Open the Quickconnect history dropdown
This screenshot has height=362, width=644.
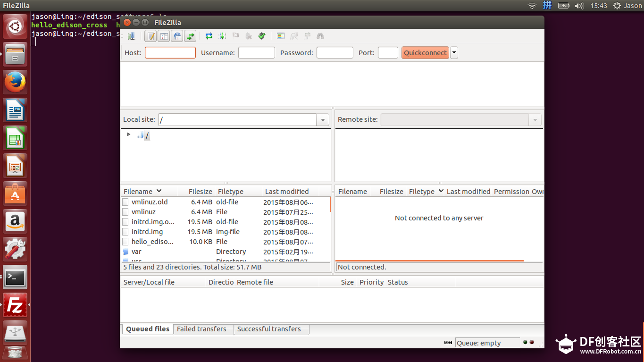(454, 53)
